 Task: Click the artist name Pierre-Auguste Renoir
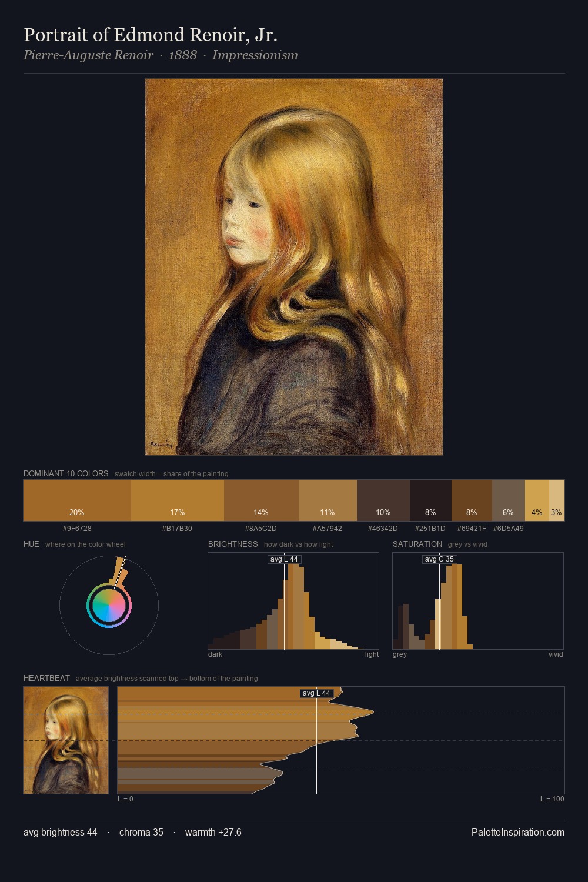(x=88, y=55)
